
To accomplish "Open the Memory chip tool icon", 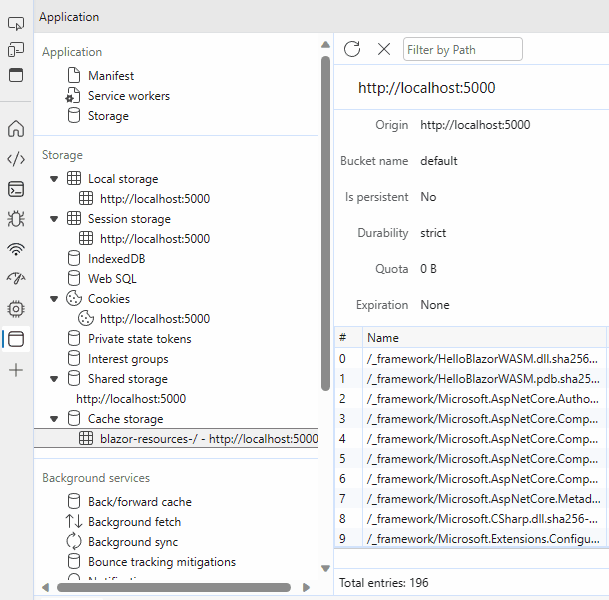I will point(16,309).
